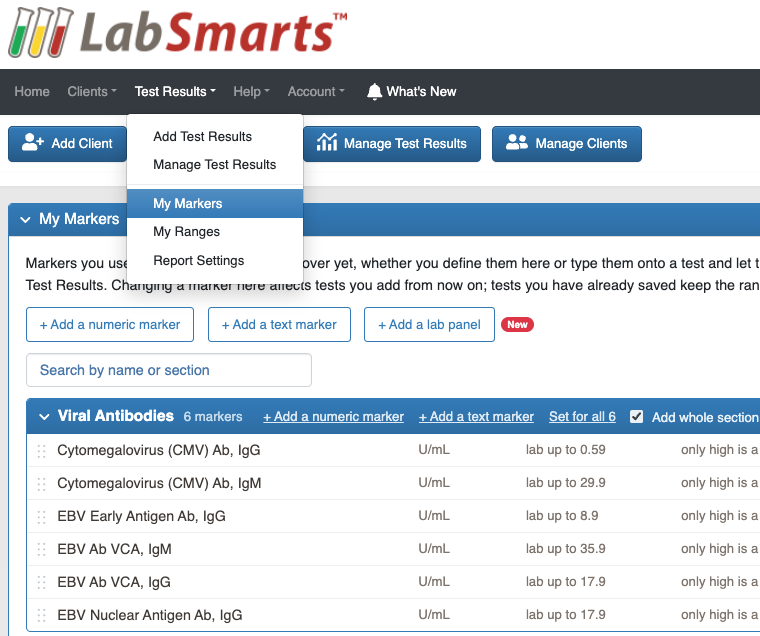Click the Manage Clients button

pyautogui.click(x=567, y=143)
